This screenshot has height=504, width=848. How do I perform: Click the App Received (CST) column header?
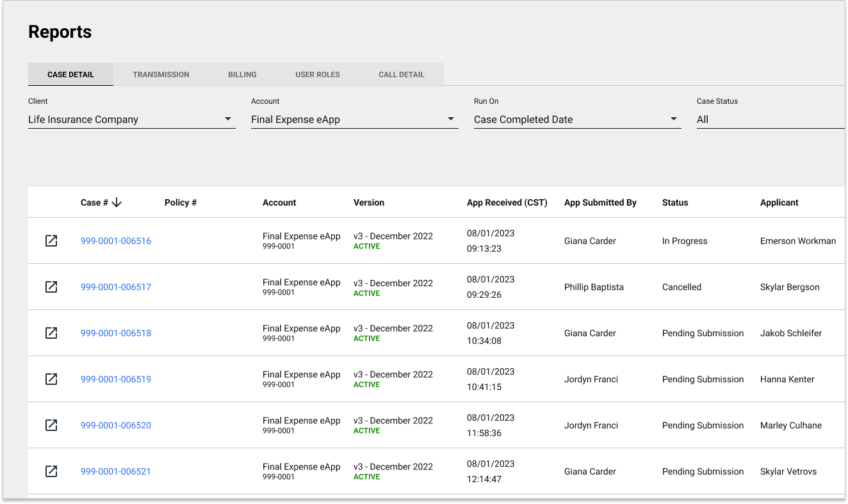tap(507, 202)
